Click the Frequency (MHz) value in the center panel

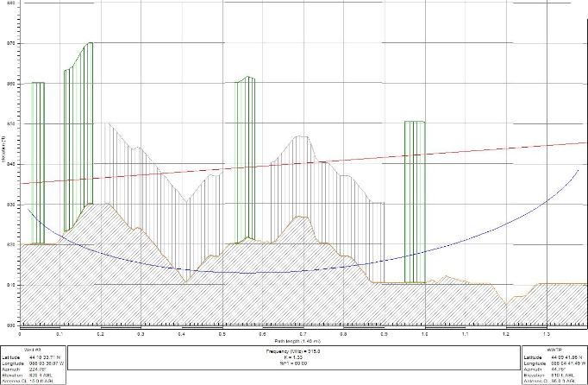(x=294, y=351)
